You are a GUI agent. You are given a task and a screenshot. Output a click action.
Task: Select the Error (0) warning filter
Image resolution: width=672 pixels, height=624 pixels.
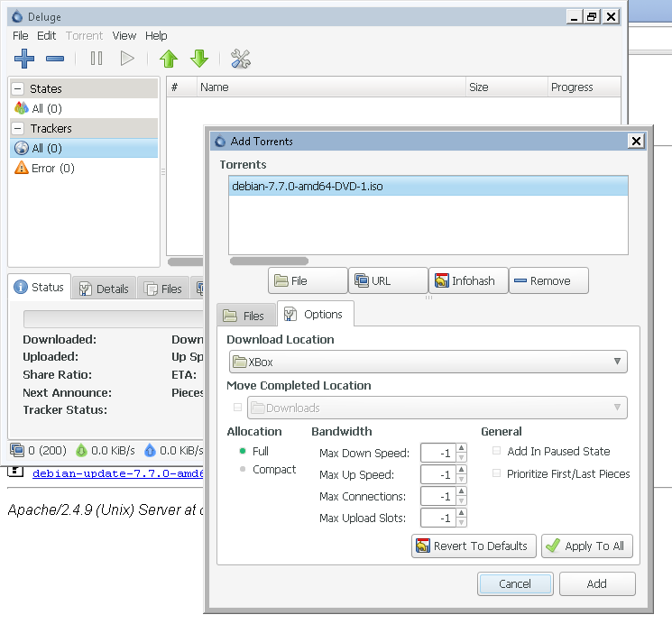[84, 168]
